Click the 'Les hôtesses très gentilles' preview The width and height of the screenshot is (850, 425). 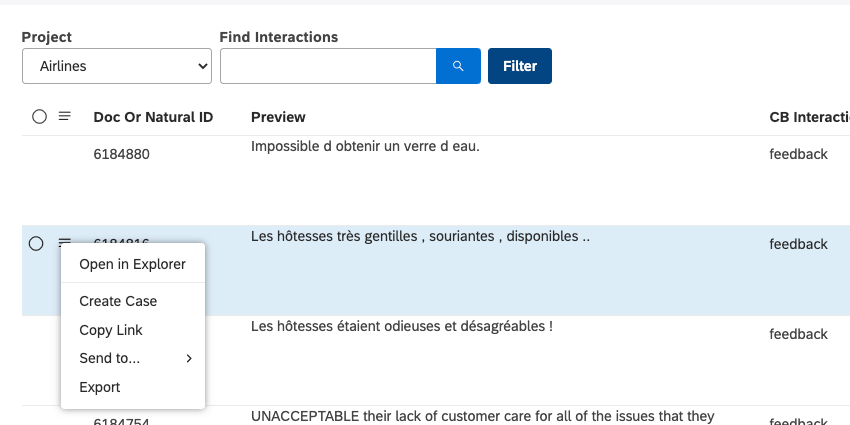tap(420, 237)
